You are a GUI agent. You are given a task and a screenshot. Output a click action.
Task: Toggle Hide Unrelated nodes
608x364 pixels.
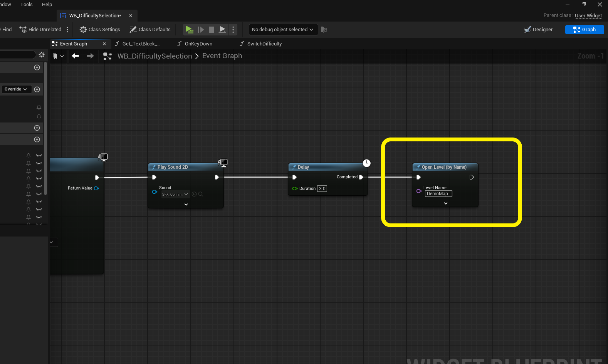tap(40, 30)
